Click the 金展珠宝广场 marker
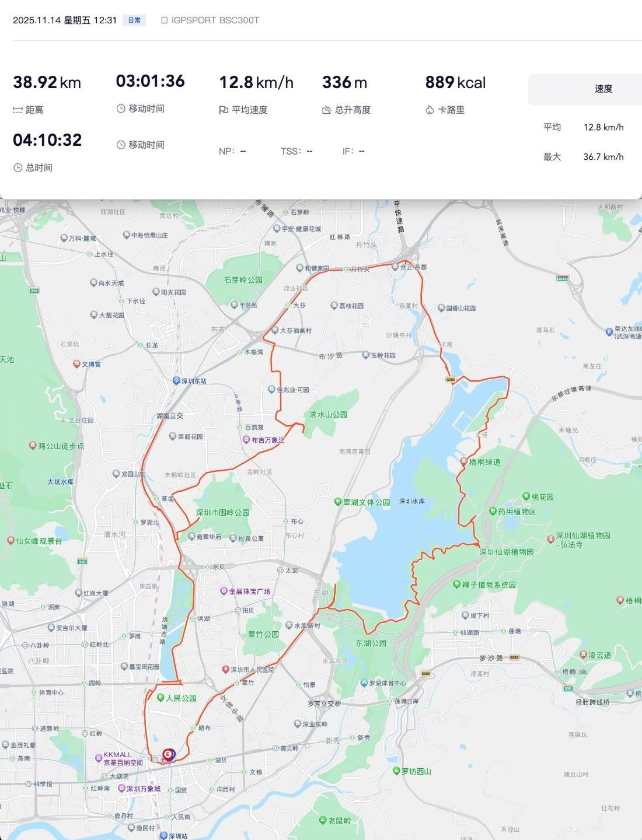The height and width of the screenshot is (840, 642). point(224,591)
